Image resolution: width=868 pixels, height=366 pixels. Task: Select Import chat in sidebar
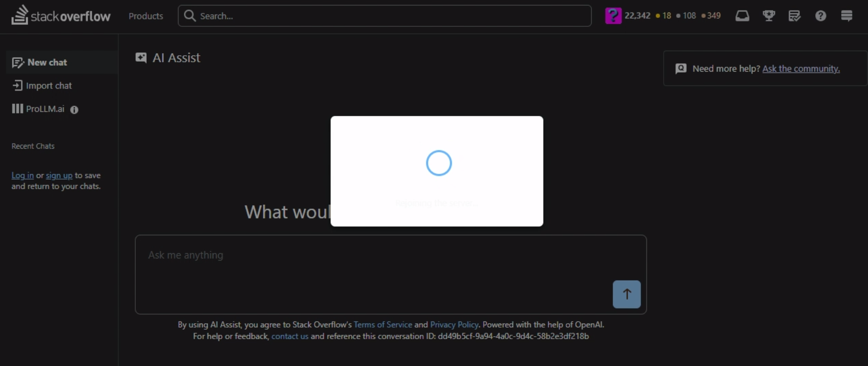48,86
